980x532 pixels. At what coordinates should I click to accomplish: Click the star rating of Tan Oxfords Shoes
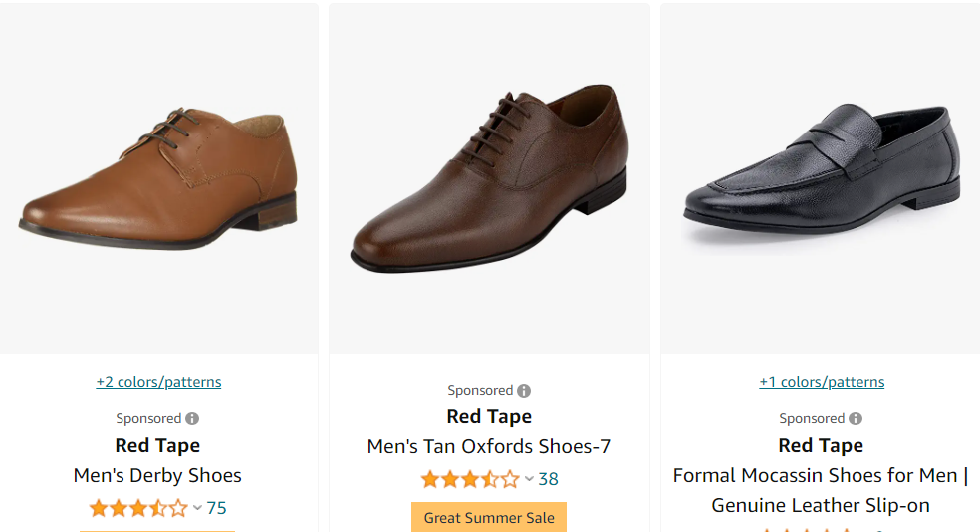click(x=470, y=480)
